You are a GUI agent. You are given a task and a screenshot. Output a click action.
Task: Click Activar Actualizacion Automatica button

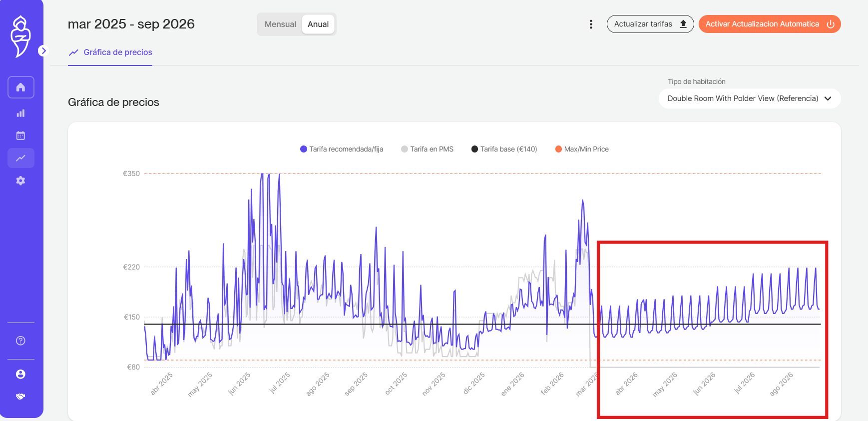coord(769,24)
